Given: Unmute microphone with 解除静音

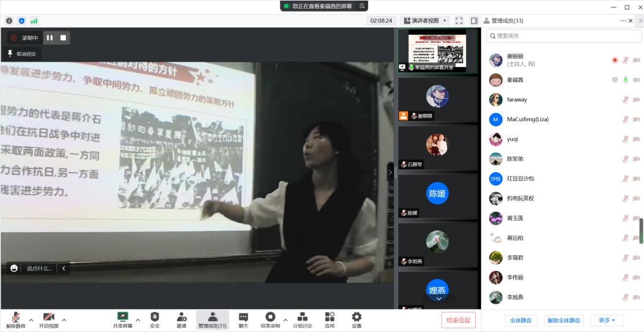Looking at the screenshot, I should [16, 320].
